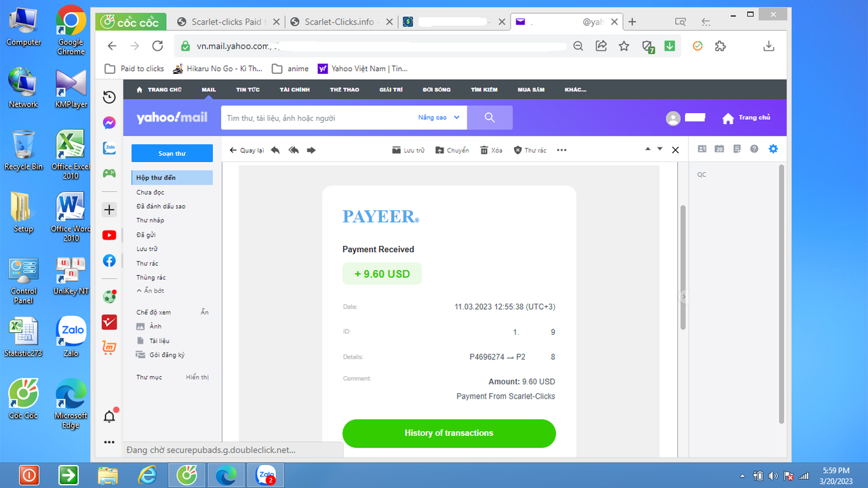868x488 pixels.
Task: Click the History of transactions button
Action: [x=449, y=433]
